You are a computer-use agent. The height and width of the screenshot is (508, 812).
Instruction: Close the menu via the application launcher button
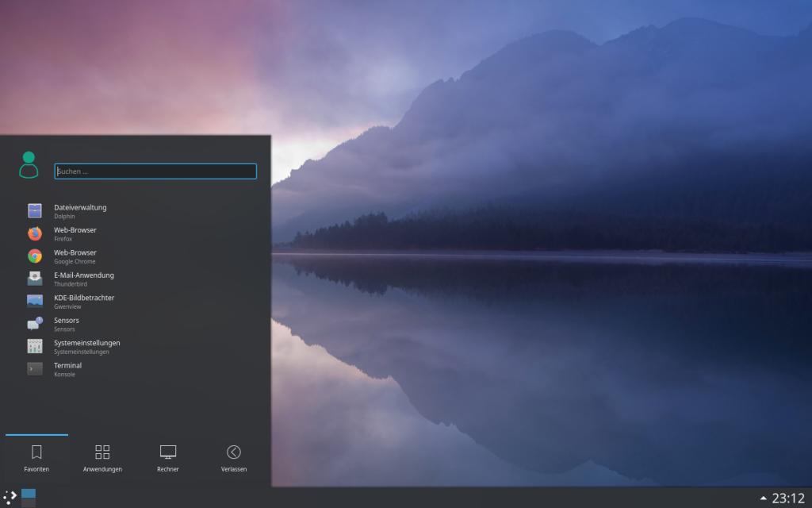click(10, 497)
